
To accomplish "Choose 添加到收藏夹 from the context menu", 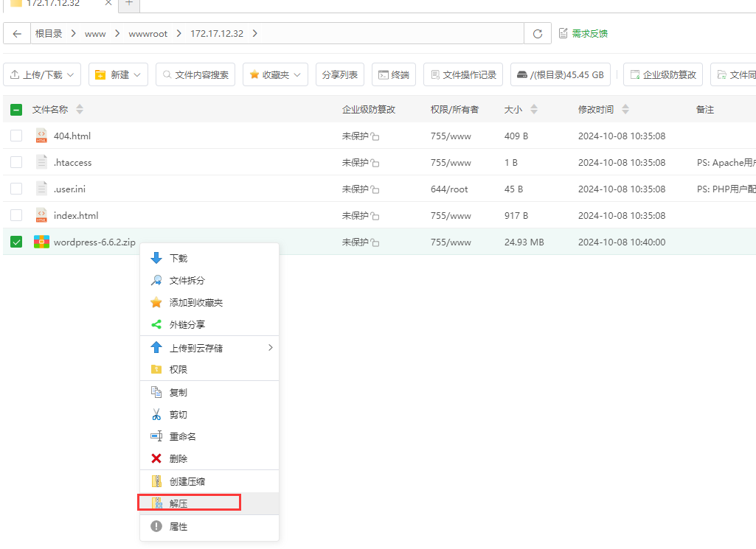I will [209, 302].
